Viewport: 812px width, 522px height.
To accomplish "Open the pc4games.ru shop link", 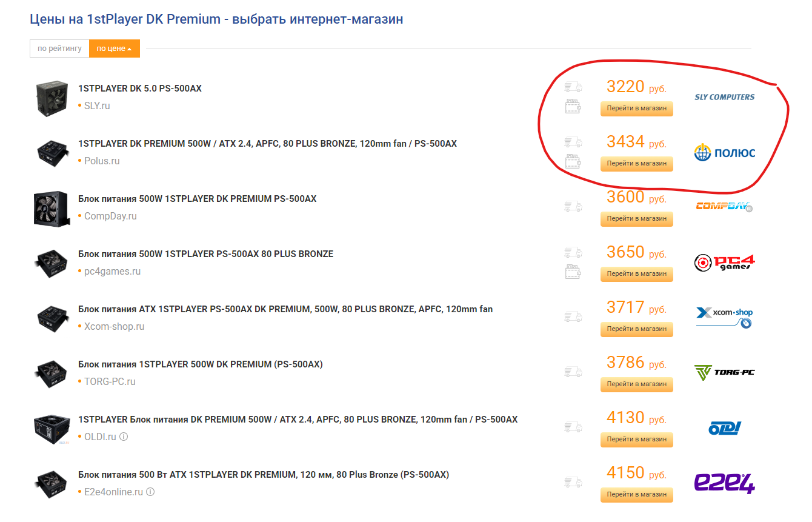I will pos(112,271).
